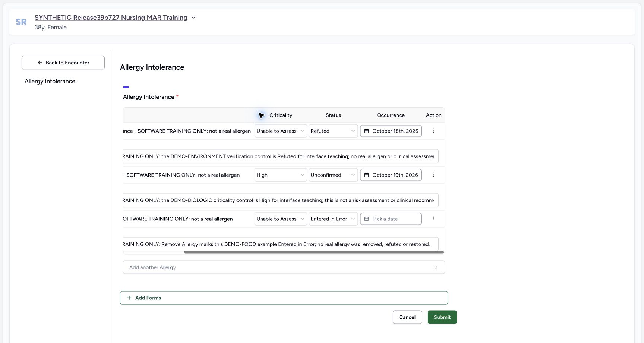Open Refuted row criticality dropdown
644x343 pixels.
281,131
